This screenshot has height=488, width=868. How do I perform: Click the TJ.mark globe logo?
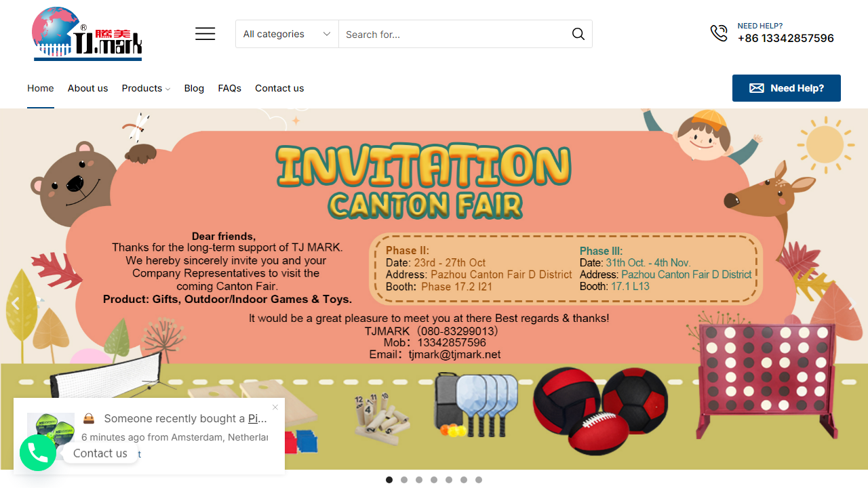87,34
